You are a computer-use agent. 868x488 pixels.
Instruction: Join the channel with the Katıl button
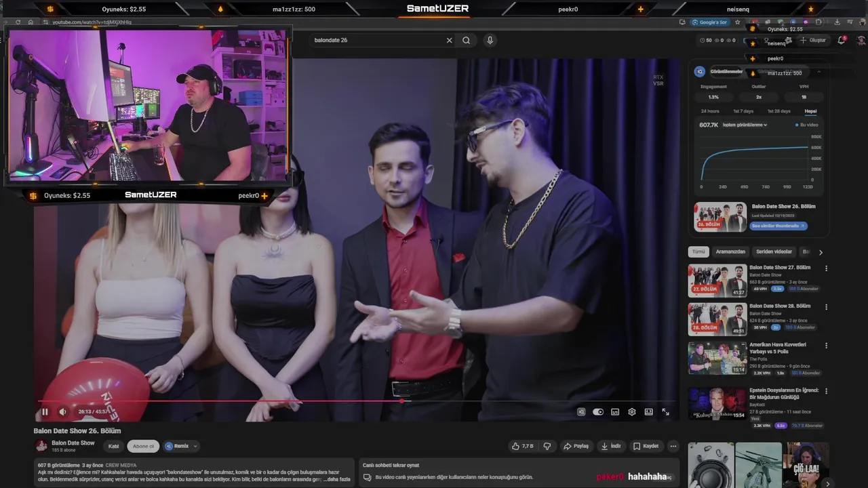[114, 446]
